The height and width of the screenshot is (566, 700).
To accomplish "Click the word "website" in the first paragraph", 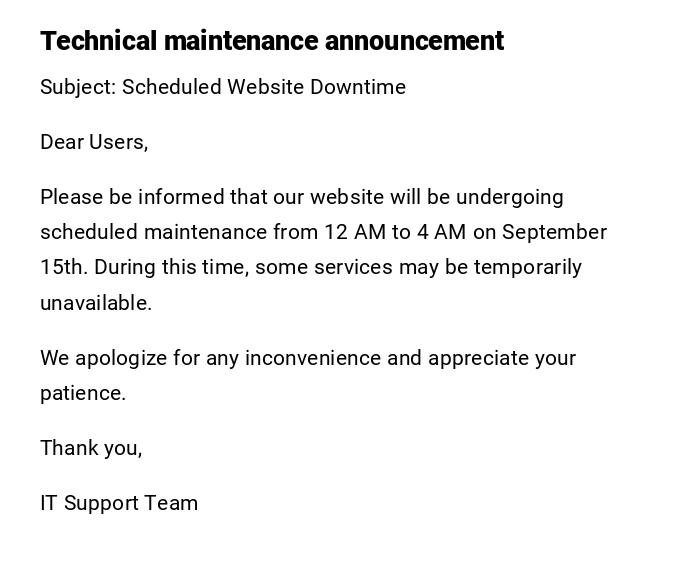I will click(x=346, y=197).
